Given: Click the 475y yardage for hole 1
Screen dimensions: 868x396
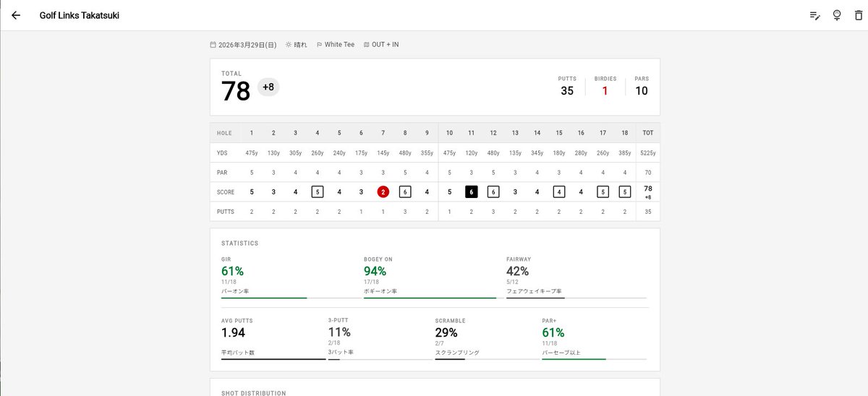Looking at the screenshot, I should pos(252,153).
